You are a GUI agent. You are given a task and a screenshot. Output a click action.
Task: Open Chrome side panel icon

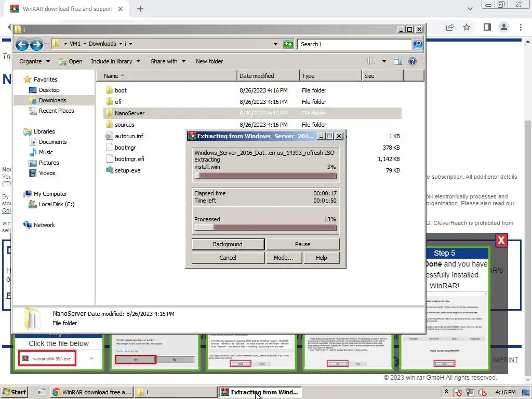coord(487,27)
